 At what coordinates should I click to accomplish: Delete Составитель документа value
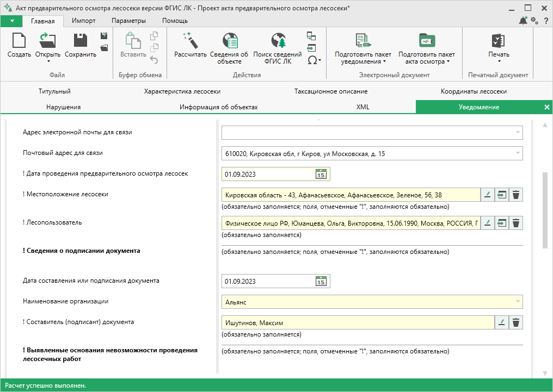[x=515, y=322]
